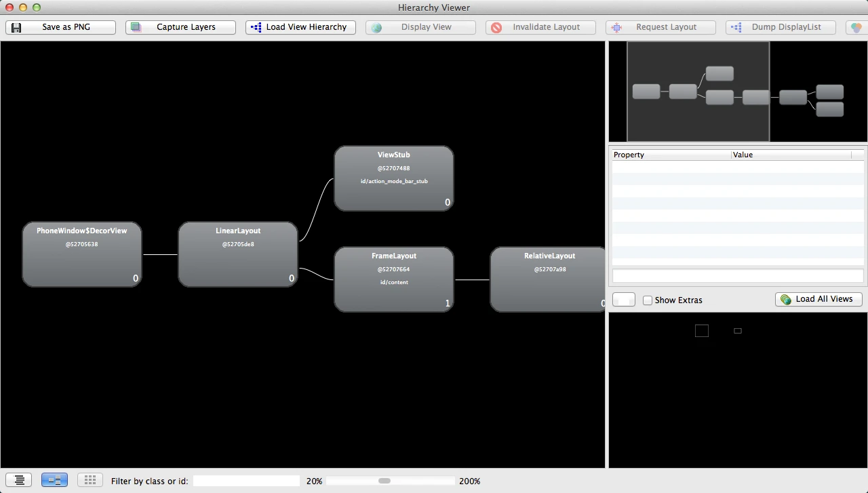The image size is (868, 493).
Task: Click the green Load All Views icon
Action: tap(786, 299)
